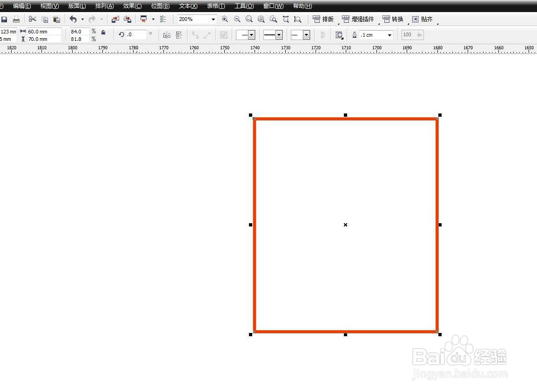Zoom to all objects icon
Image resolution: width=537 pixels, height=392 pixels.
pos(261,19)
